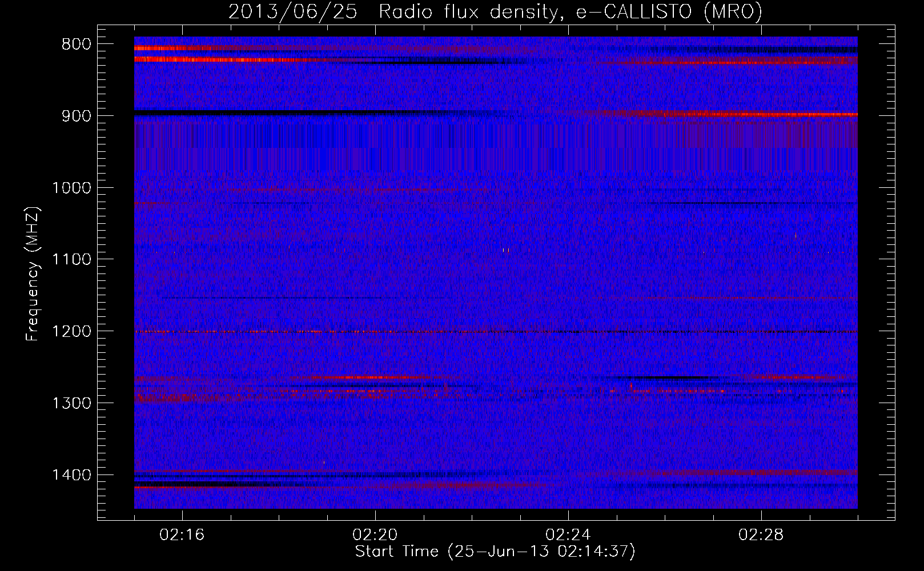Click the 1000 frequency tick label
The image size is (924, 571).
[x=71, y=188]
